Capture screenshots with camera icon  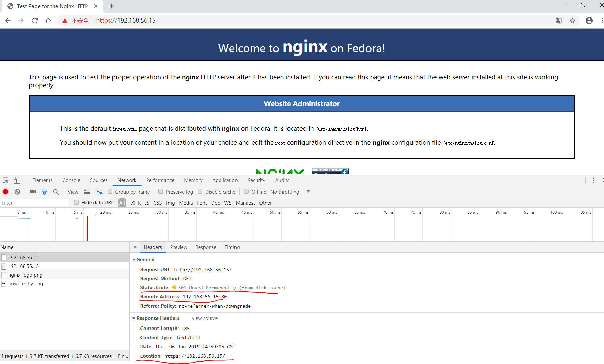(33, 192)
